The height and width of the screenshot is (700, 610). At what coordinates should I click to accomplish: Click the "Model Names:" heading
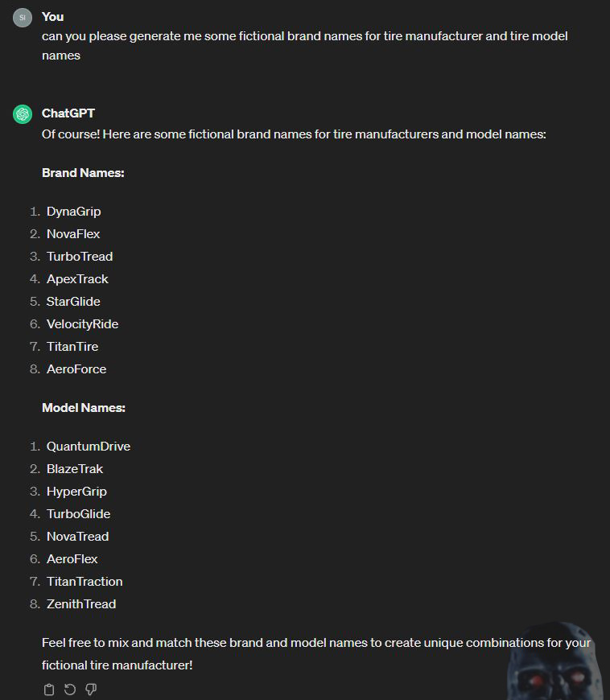coord(84,408)
